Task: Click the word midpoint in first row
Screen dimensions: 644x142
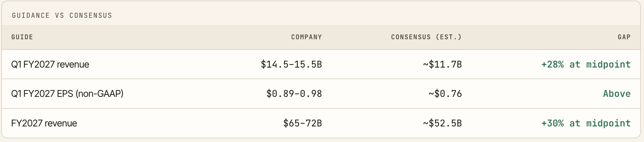Action: [x=609, y=64]
